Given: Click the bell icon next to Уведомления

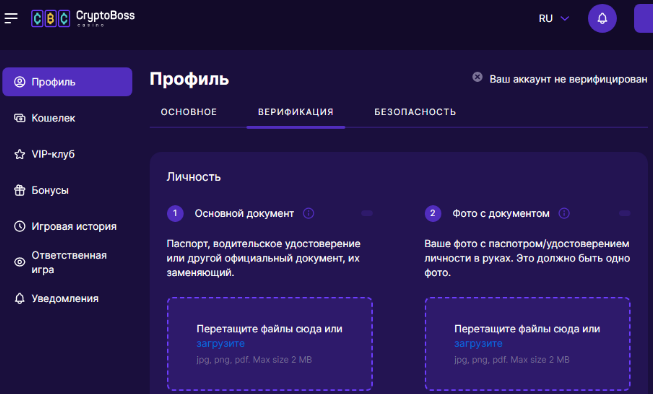Looking at the screenshot, I should click(20, 298).
